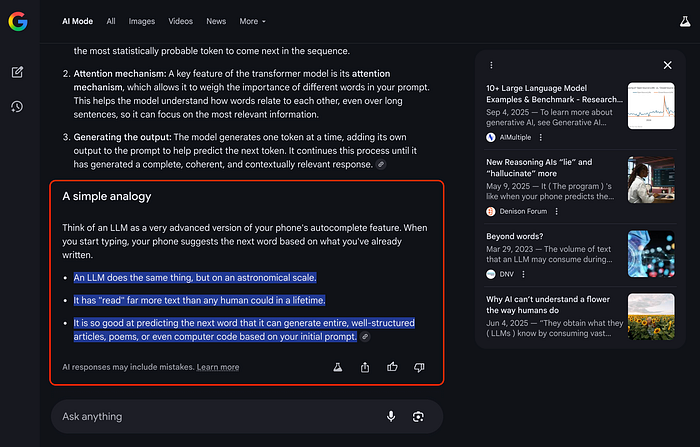The image size is (700, 447).
Task: Open Labs flask icon in top bar
Action: (x=685, y=21)
